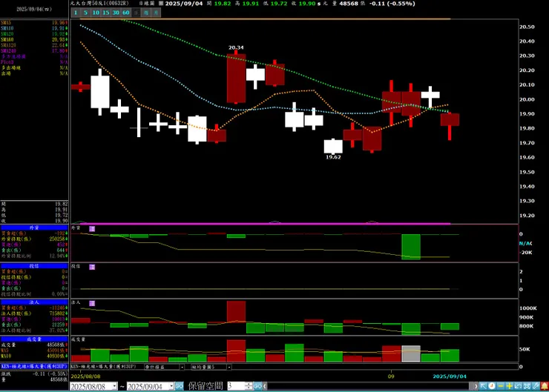Screen dimensions: 549x392
Task: Switch to weekly (週) chart interval
Action: coord(146,13)
